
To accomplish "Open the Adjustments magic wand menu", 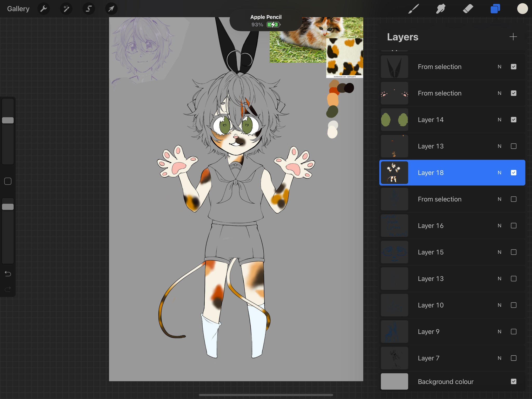I will coord(66,9).
